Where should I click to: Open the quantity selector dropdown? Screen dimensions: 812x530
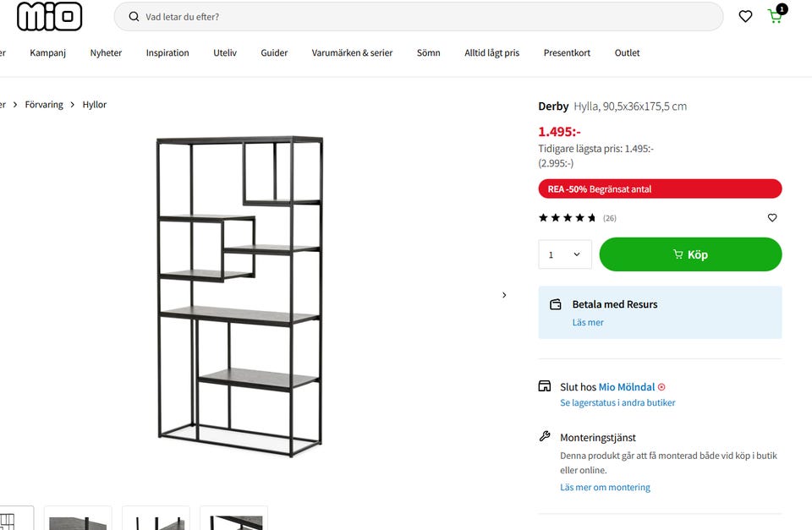point(564,254)
